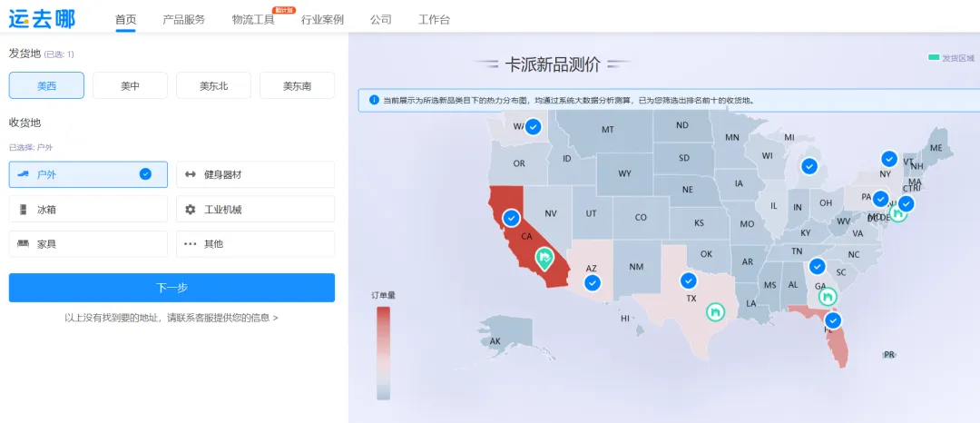Open the 首页 tab
980x423 pixels.
click(125, 19)
